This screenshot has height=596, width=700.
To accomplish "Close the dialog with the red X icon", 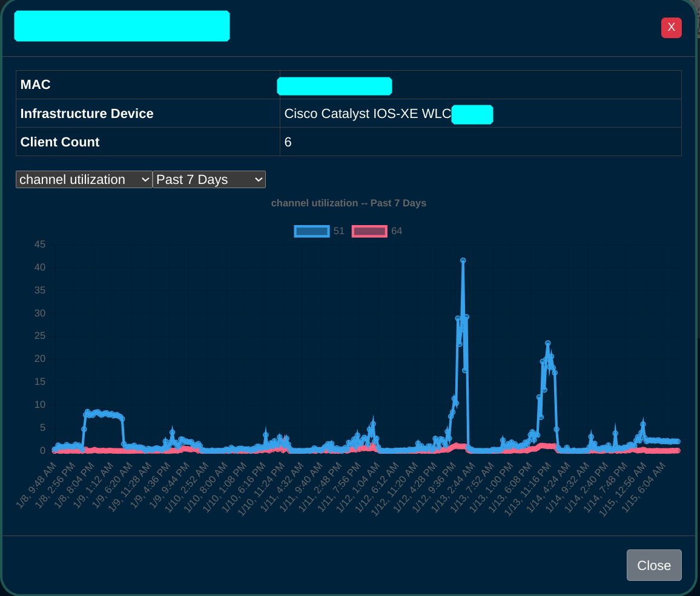I will pyautogui.click(x=671, y=28).
